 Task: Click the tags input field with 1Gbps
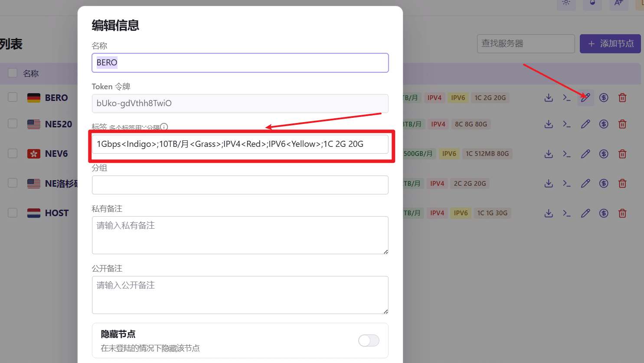(240, 144)
